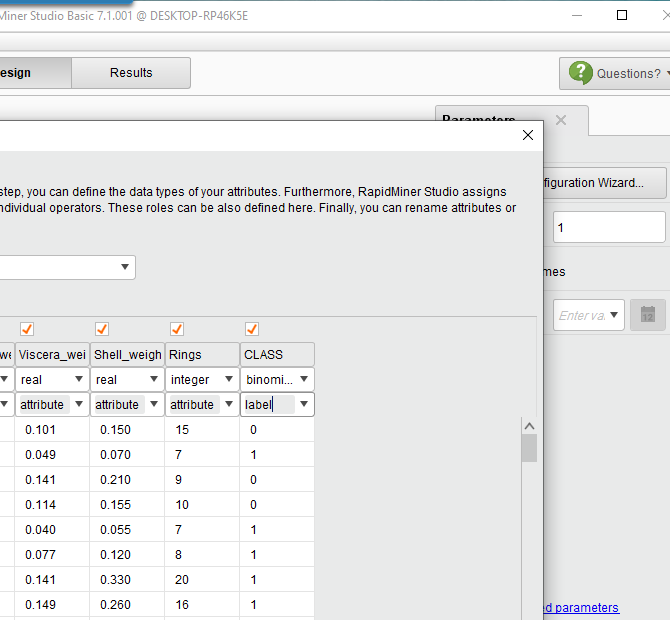
Task: Click the cell with value 0.330
Action: 127,579
